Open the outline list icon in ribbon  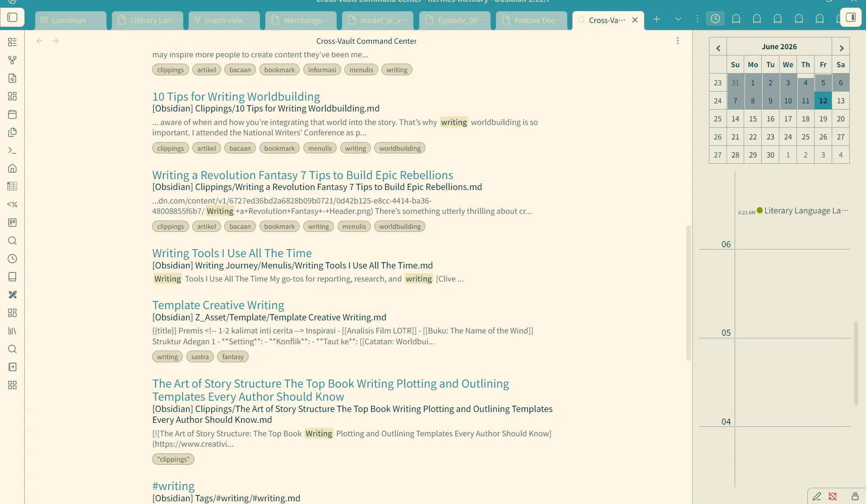click(x=13, y=42)
